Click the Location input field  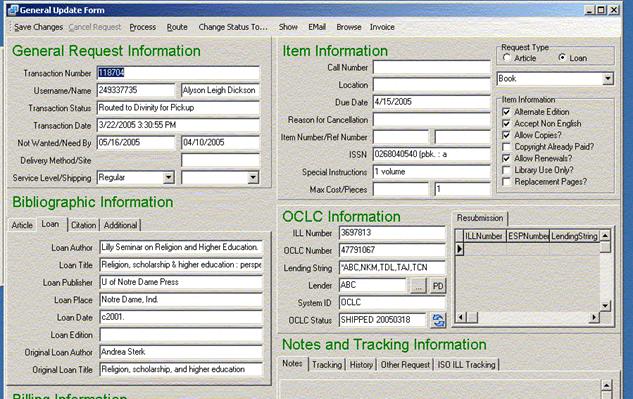click(x=432, y=85)
